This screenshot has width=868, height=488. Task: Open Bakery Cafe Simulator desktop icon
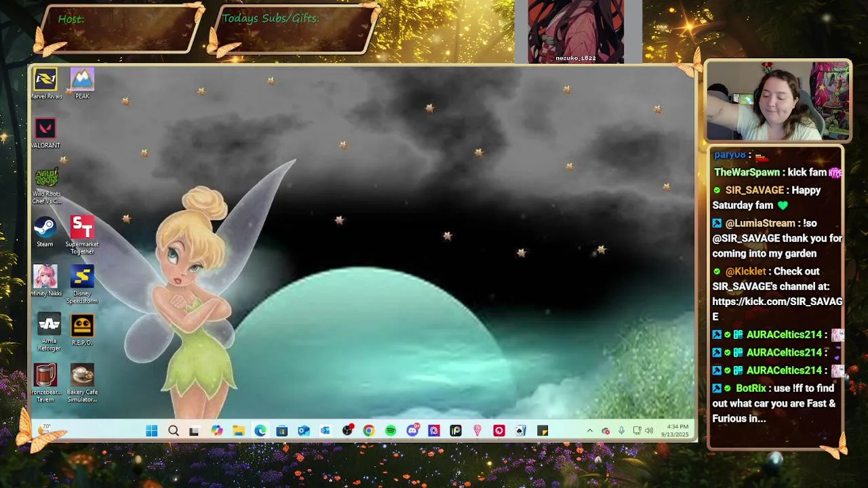click(82, 383)
